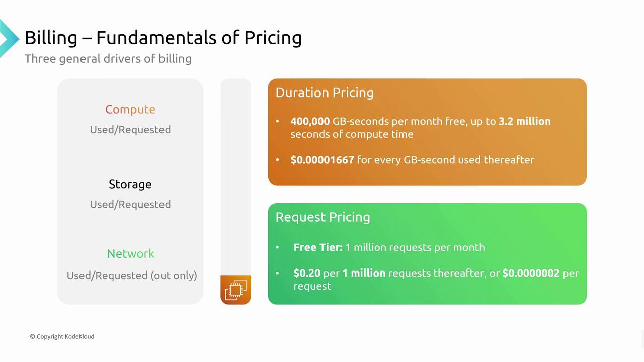
Task: Click the orange compute chip icon
Action: click(235, 290)
